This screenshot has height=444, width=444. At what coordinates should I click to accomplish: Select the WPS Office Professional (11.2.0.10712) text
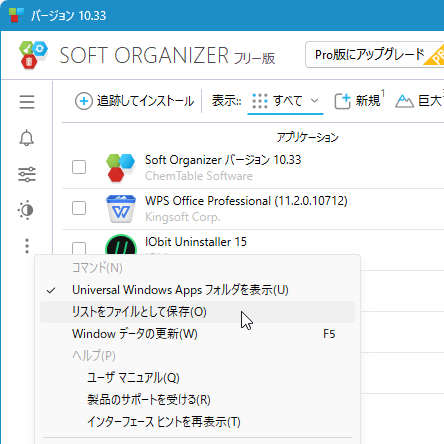[x=246, y=201]
